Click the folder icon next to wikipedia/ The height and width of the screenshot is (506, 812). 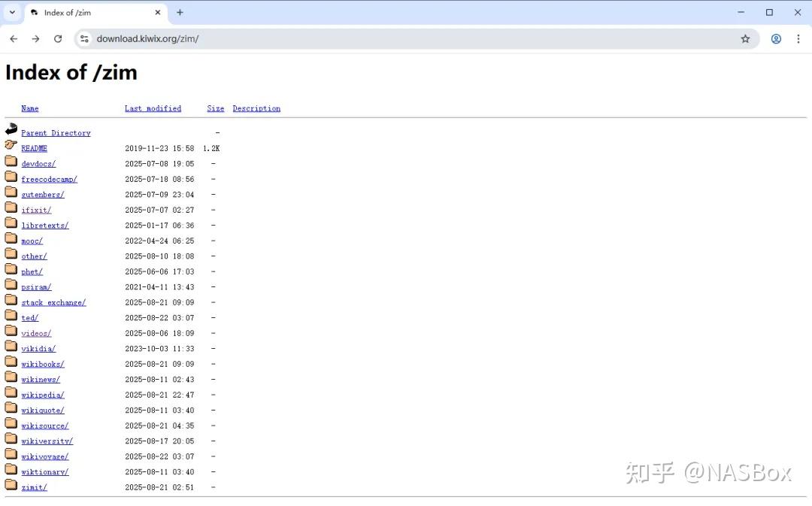[x=11, y=392]
